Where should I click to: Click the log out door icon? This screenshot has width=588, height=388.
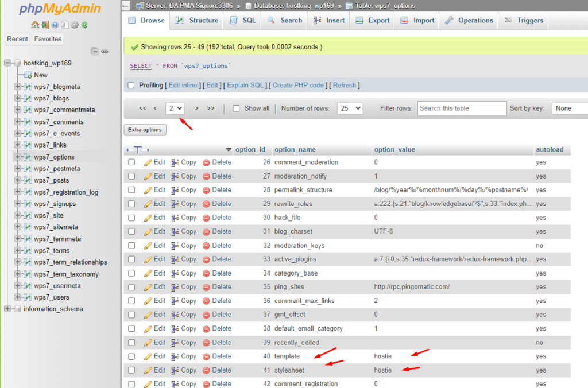pyautogui.click(x=45, y=25)
